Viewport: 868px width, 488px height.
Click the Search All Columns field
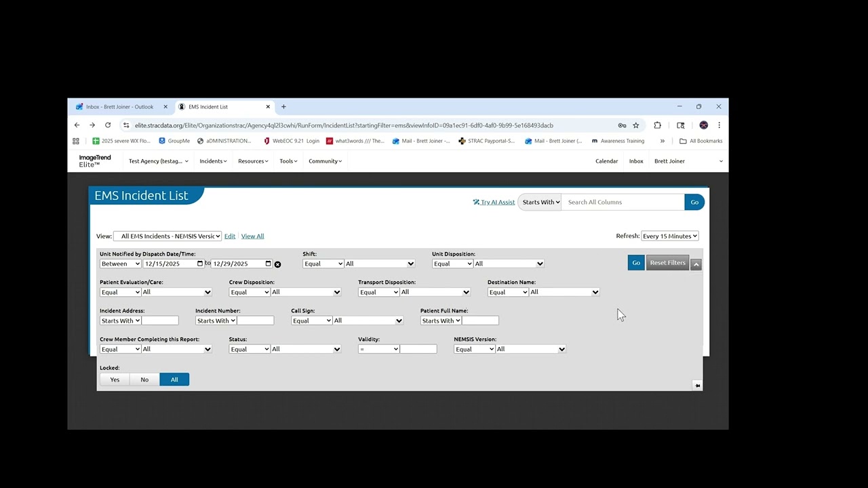point(623,202)
